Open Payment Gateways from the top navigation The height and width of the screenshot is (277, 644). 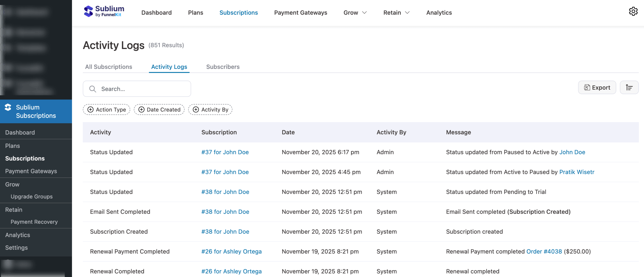(300, 12)
